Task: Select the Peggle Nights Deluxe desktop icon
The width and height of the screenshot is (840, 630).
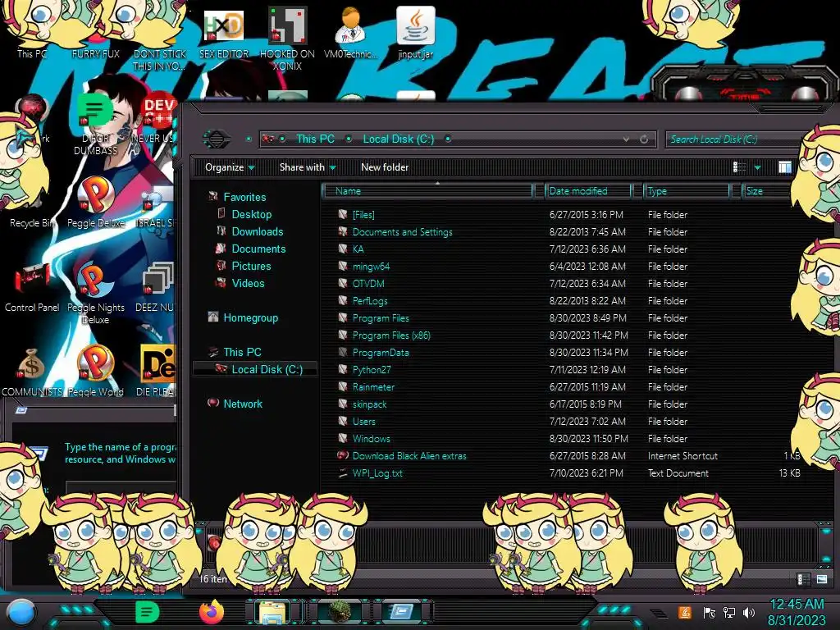Action: pyautogui.click(x=95, y=293)
